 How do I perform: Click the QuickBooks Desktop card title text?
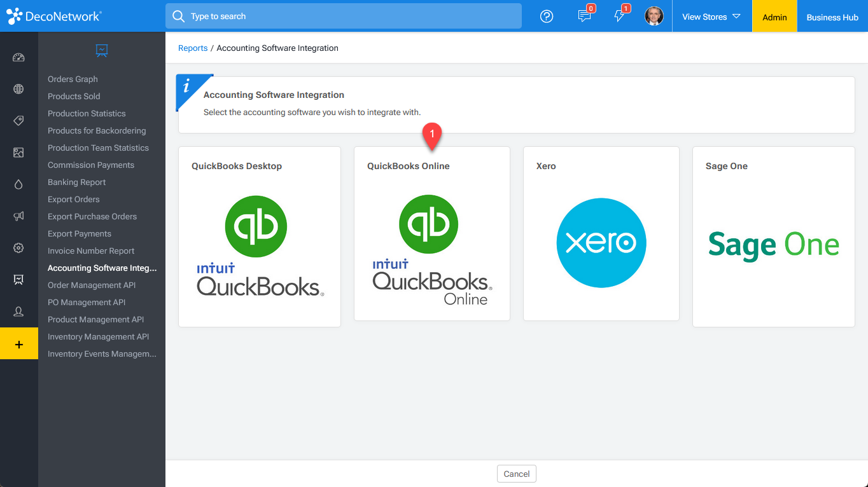tap(237, 166)
